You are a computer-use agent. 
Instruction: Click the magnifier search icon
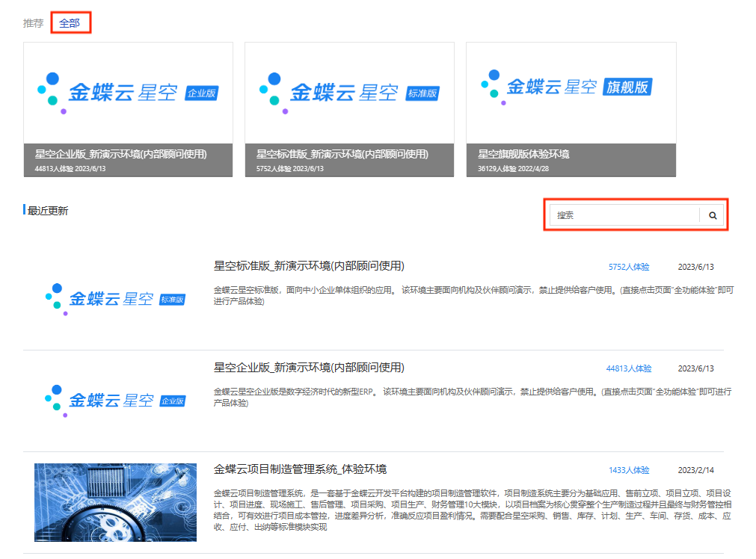click(x=713, y=215)
